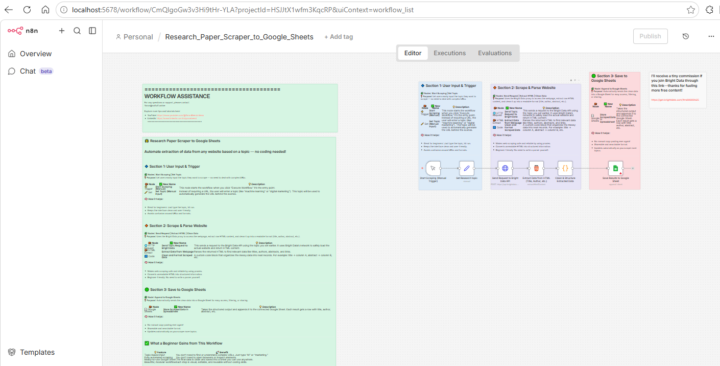Click 'What a Beginner Gains from This Workflow' heading
Image resolution: width=720 pixels, height=366 pixels.
point(183,343)
